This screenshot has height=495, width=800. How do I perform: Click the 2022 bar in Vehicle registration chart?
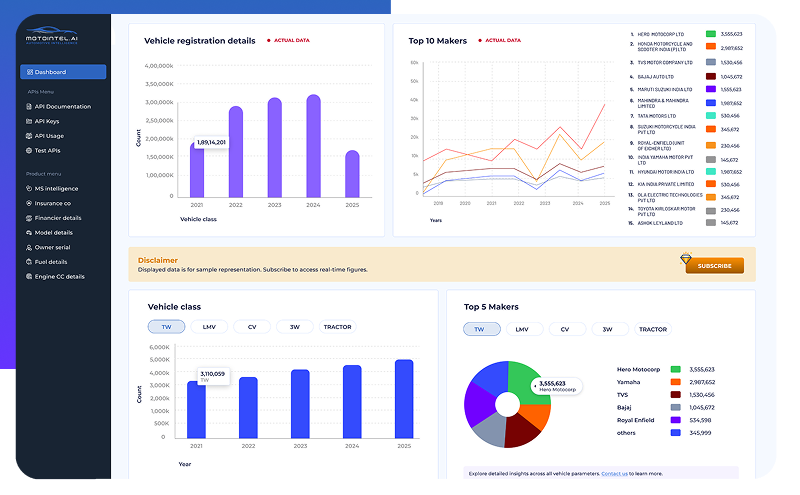236,152
